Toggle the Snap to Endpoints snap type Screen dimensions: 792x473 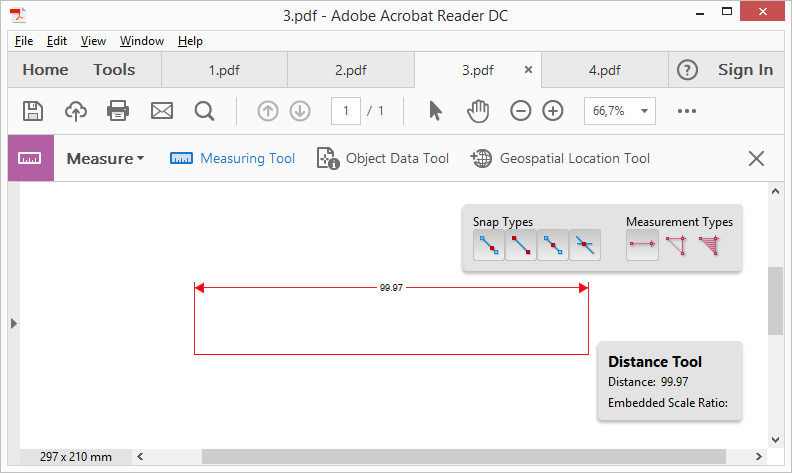[x=521, y=245]
